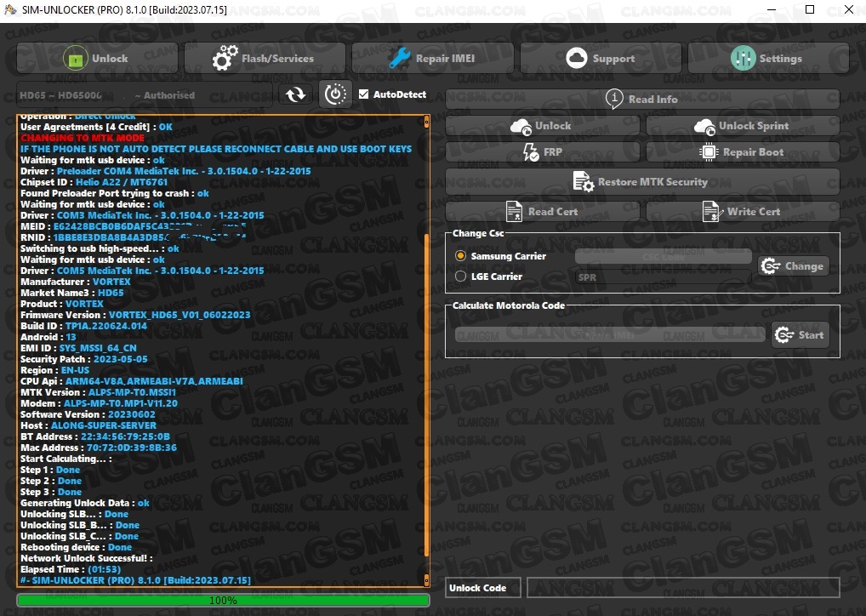Switch to Flash/Services tab
Screen dimensions: 866x616
coord(265,58)
